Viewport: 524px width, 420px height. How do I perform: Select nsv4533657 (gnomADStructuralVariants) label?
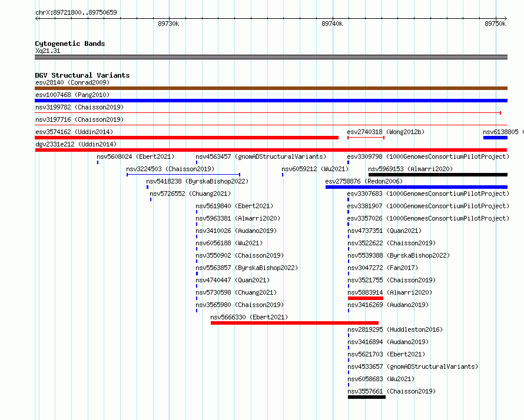point(413,366)
